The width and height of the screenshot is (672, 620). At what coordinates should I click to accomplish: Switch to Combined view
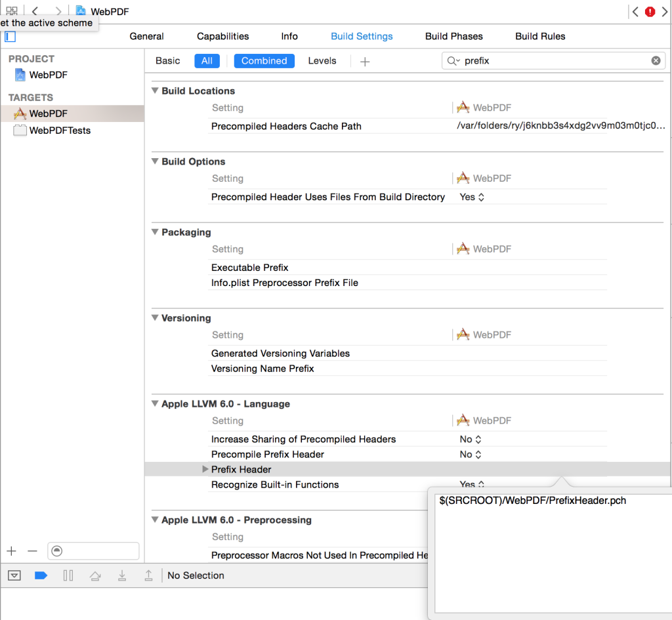coord(264,61)
